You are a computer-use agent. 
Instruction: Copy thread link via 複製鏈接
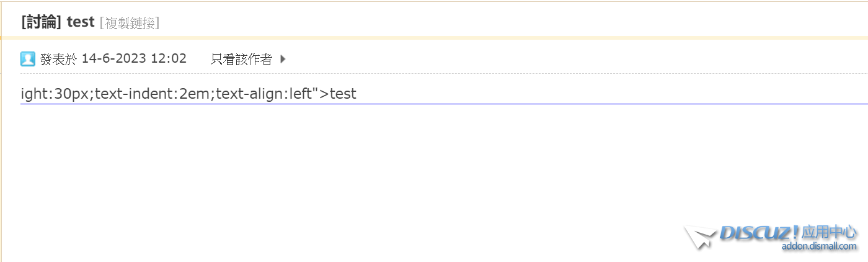pyautogui.click(x=129, y=23)
